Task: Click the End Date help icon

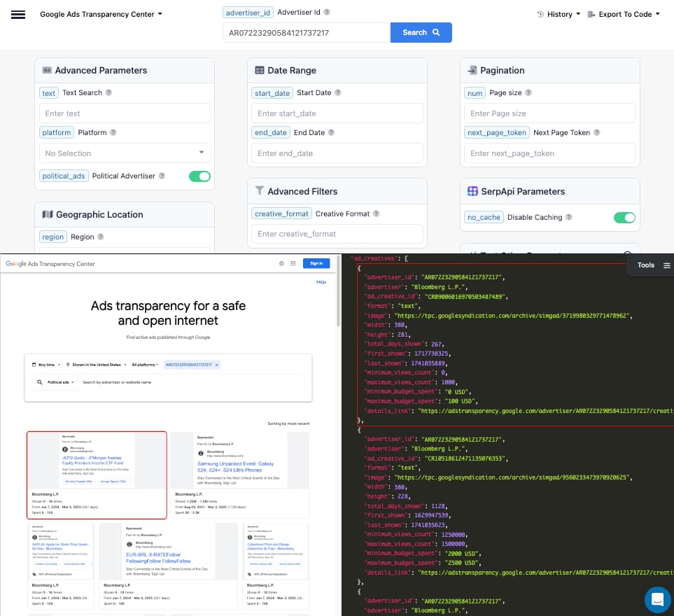Action: [x=331, y=132]
